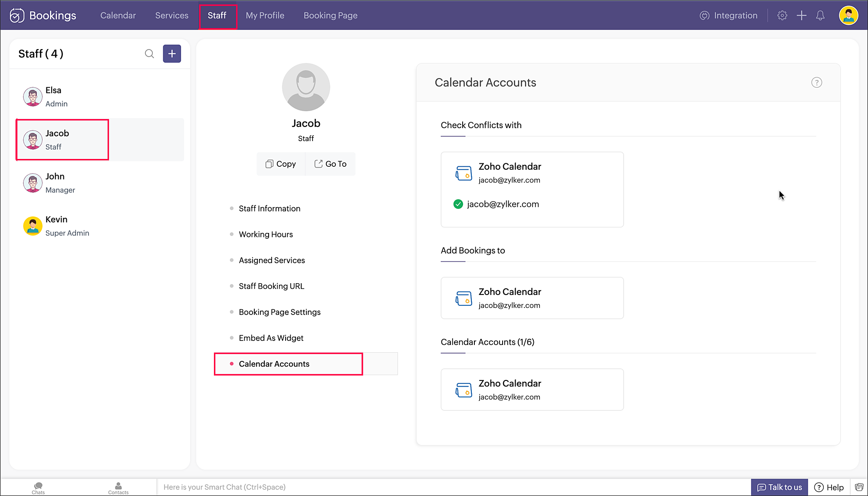The width and height of the screenshot is (868, 496).
Task: Switch to the Services tab
Action: click(172, 16)
